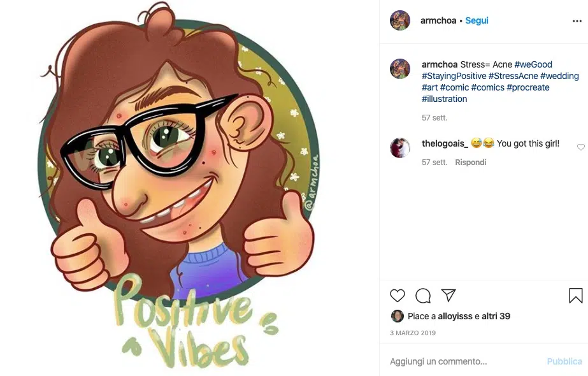The image size is (588, 376).
Task: Share the post with the paper plane icon
Action: pos(448,295)
